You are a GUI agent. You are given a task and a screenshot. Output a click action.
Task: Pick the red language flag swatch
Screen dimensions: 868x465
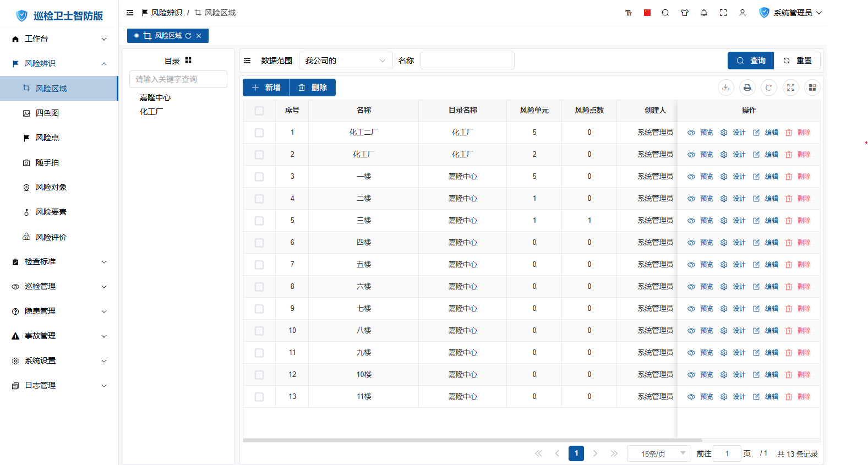[x=647, y=13]
